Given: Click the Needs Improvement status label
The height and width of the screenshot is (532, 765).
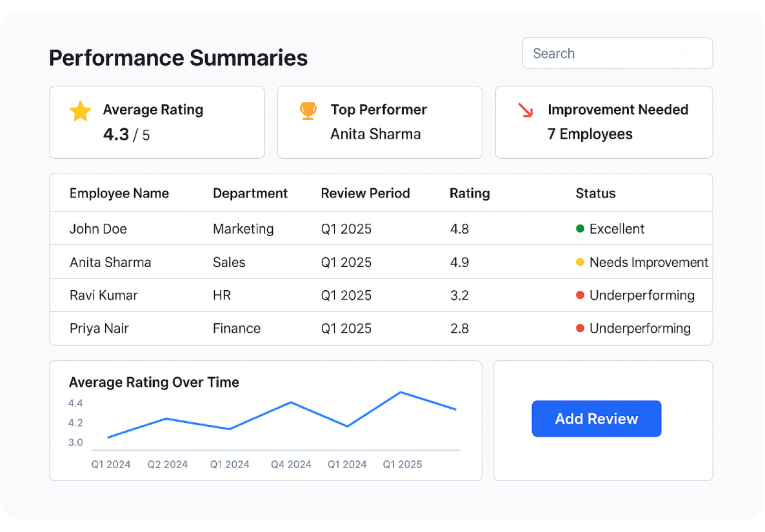Looking at the screenshot, I should (x=649, y=262).
